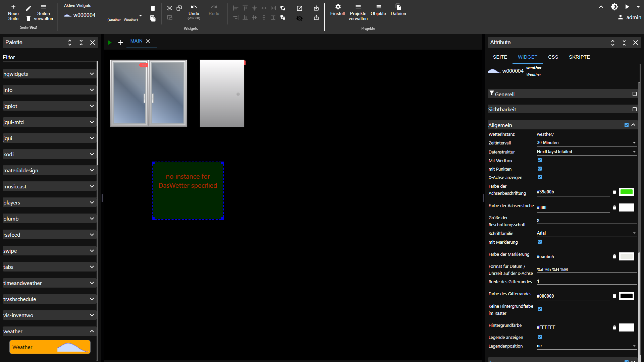Click the green play icon by the tabs

(x=110, y=43)
